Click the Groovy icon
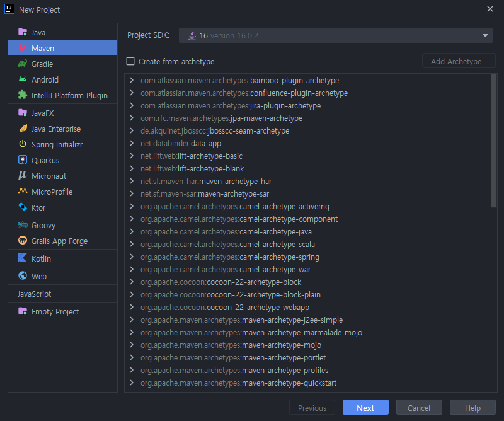 23,225
